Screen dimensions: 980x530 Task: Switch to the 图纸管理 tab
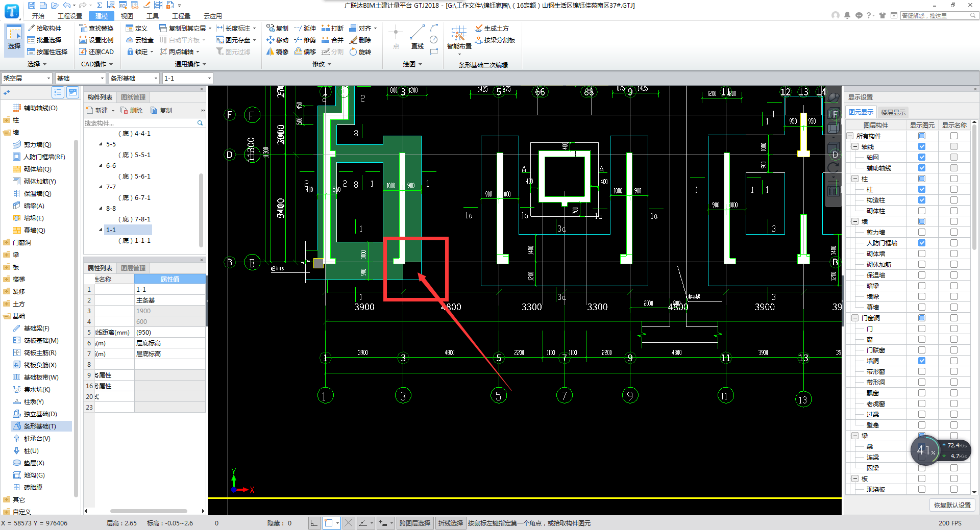pyautogui.click(x=133, y=97)
